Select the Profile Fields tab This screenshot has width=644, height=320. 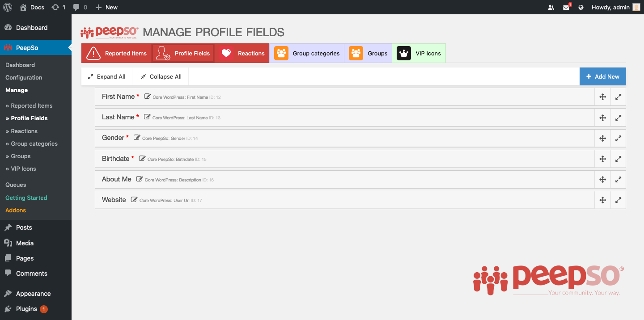coord(183,53)
